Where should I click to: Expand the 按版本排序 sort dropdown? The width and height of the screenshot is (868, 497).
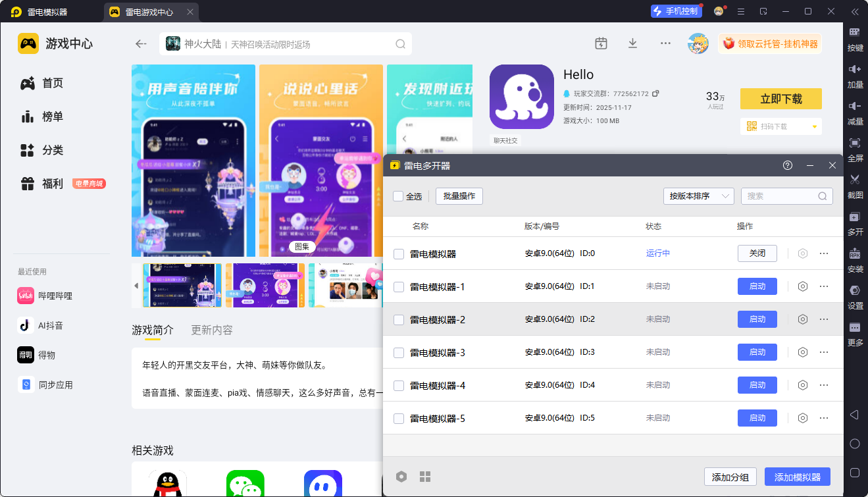click(698, 196)
